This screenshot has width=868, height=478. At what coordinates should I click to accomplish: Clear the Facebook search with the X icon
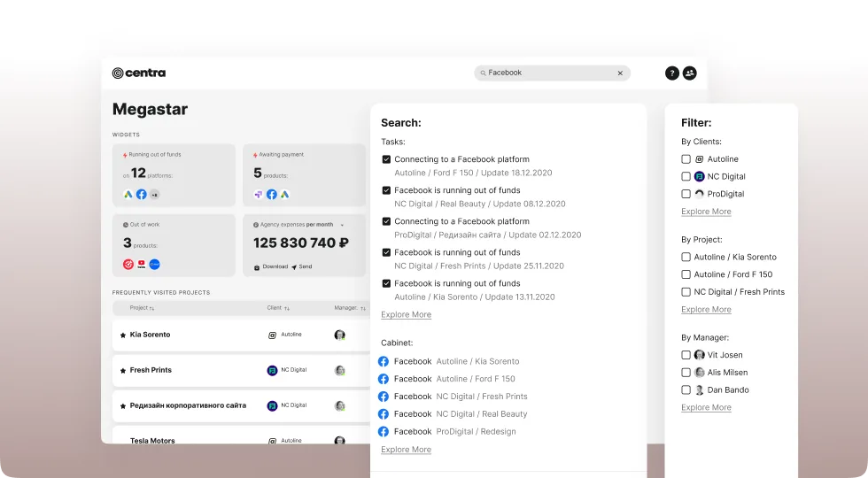(x=620, y=73)
